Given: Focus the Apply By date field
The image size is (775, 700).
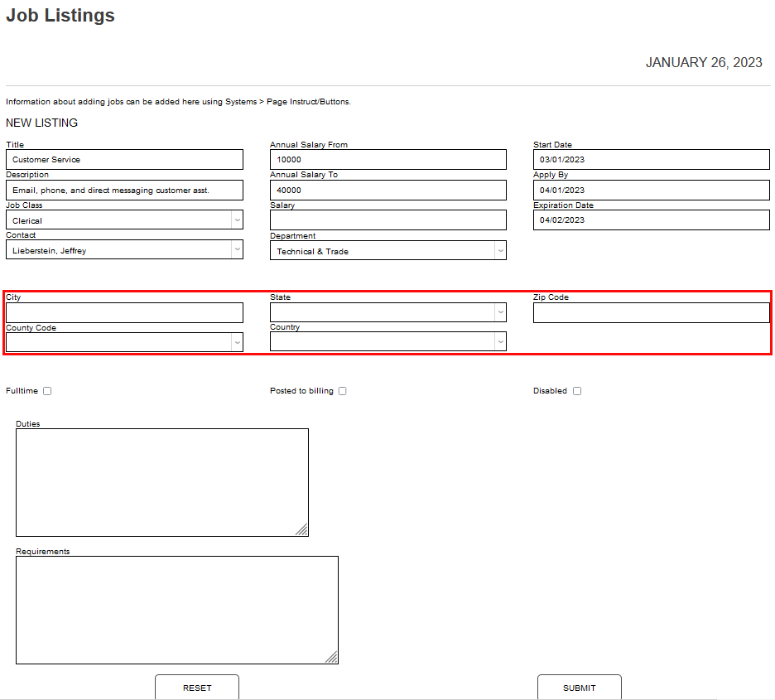Looking at the screenshot, I should pyautogui.click(x=651, y=191).
